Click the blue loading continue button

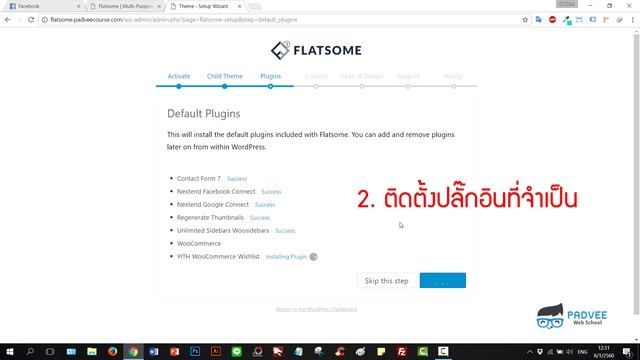[x=442, y=280]
